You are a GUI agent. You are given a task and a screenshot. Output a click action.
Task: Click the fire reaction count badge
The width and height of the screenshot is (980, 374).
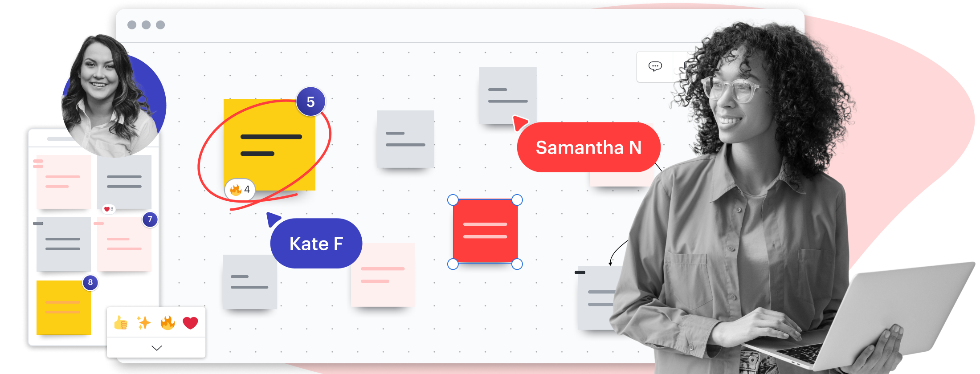pos(240,190)
